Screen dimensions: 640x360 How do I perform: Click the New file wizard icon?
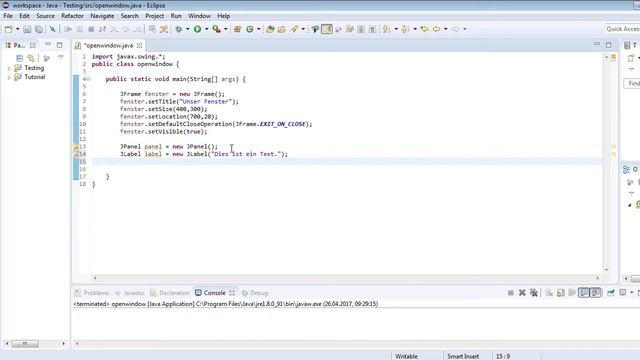(x=9, y=29)
